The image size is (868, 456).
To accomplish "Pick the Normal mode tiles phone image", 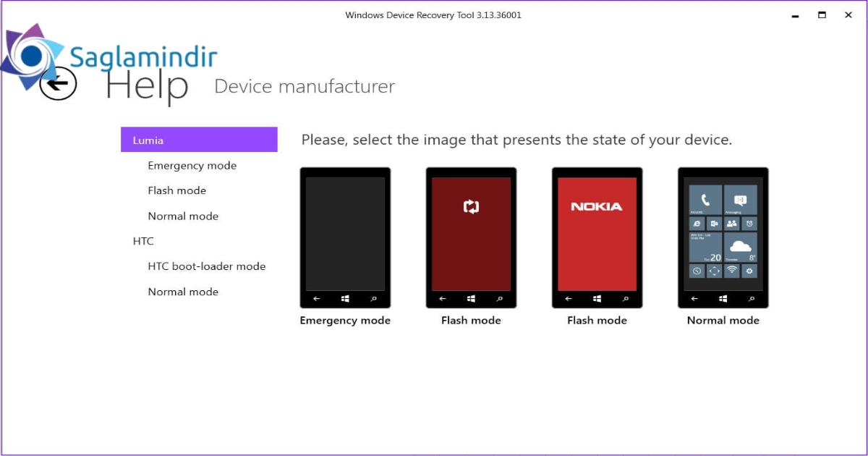I will [723, 238].
